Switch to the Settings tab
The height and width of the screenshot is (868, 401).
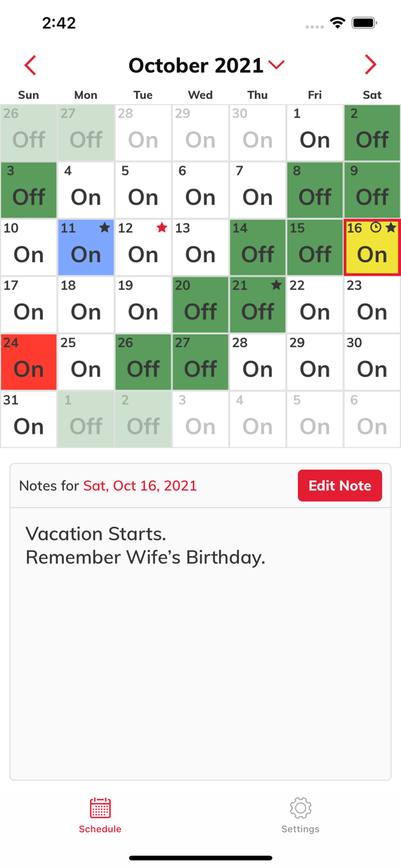[x=300, y=815]
